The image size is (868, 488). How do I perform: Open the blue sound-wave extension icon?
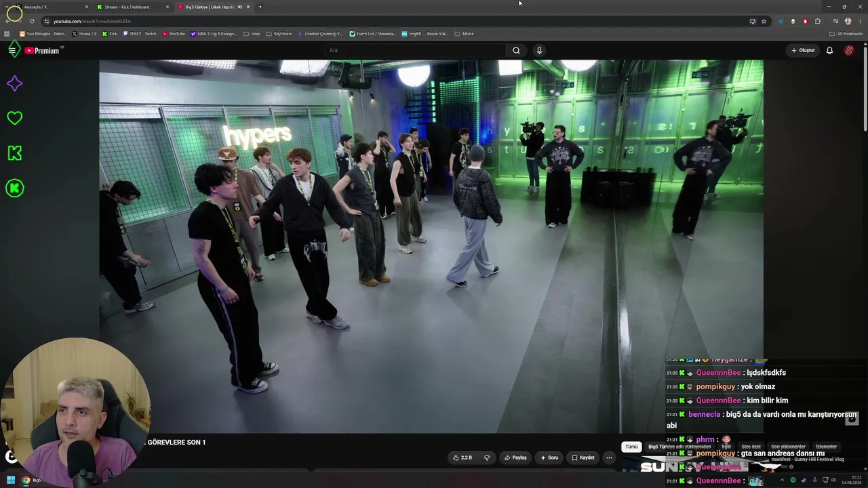click(x=781, y=21)
